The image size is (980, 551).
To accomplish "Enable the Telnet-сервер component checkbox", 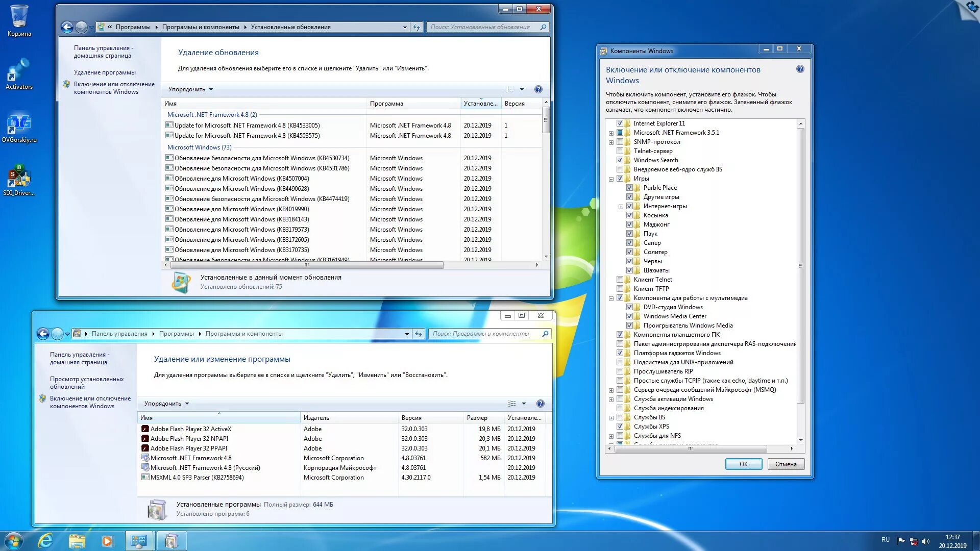I will [620, 151].
